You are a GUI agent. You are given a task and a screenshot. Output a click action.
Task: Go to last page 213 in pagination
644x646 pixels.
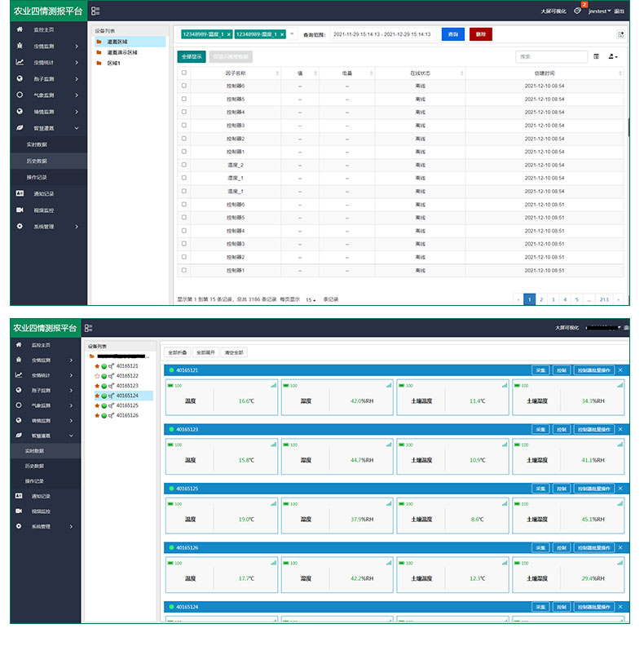(604, 299)
